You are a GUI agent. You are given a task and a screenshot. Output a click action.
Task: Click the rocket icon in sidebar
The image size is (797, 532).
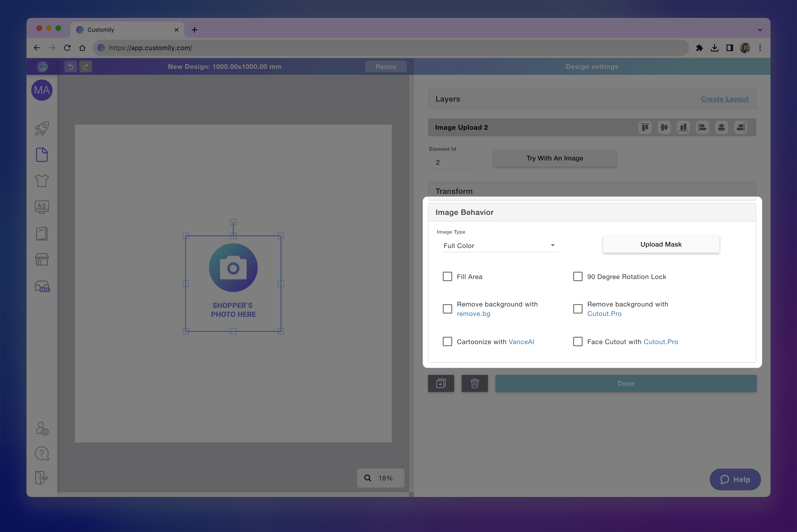(42, 129)
